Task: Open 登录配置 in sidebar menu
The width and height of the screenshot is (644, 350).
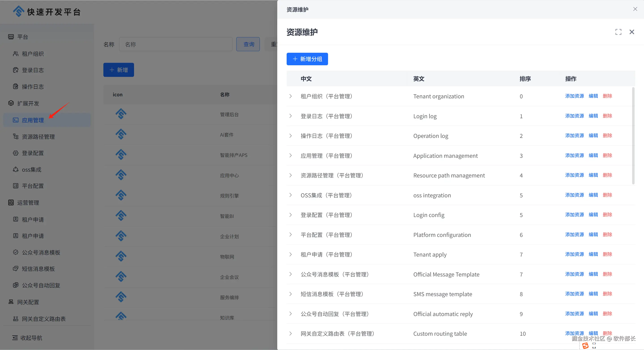Action: tap(33, 153)
